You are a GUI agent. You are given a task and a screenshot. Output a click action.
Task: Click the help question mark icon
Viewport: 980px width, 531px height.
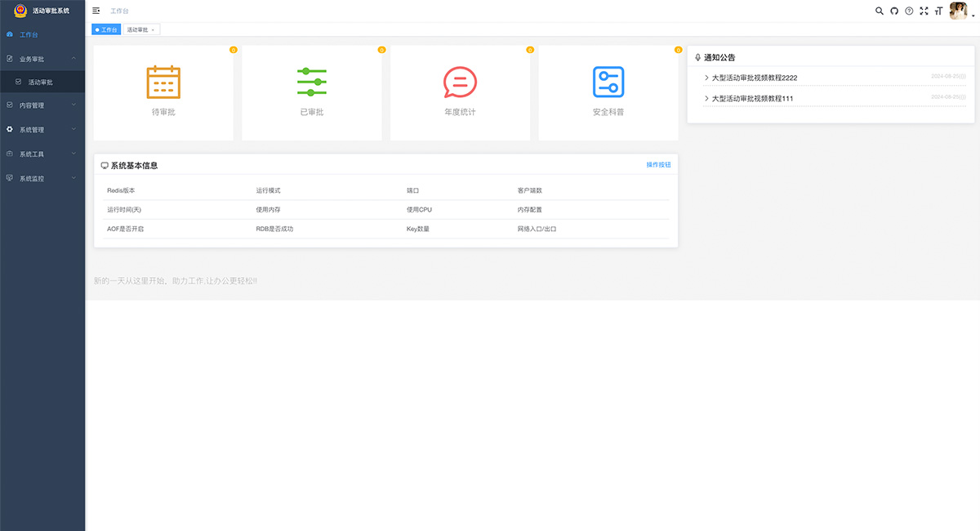909,11
